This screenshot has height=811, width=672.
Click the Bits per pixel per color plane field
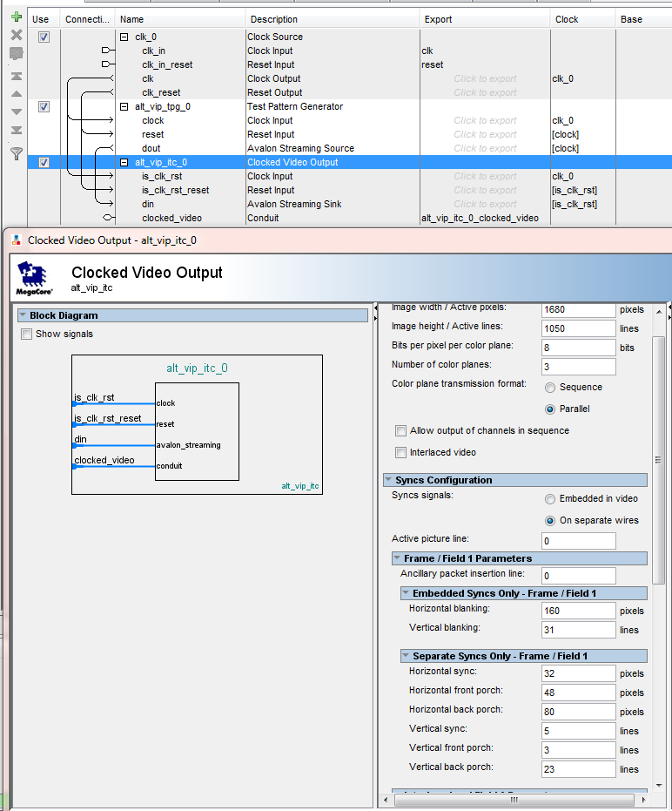click(x=579, y=348)
